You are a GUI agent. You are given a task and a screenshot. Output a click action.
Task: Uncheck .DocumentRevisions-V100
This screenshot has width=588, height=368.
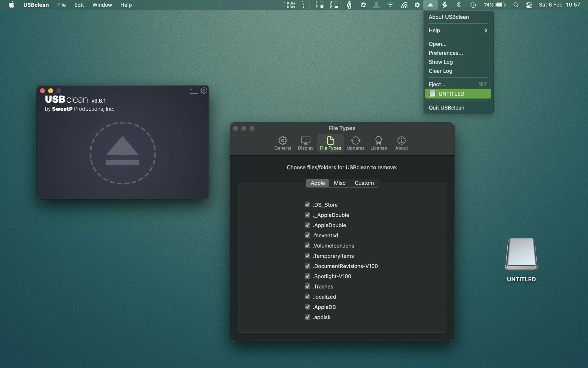point(307,266)
